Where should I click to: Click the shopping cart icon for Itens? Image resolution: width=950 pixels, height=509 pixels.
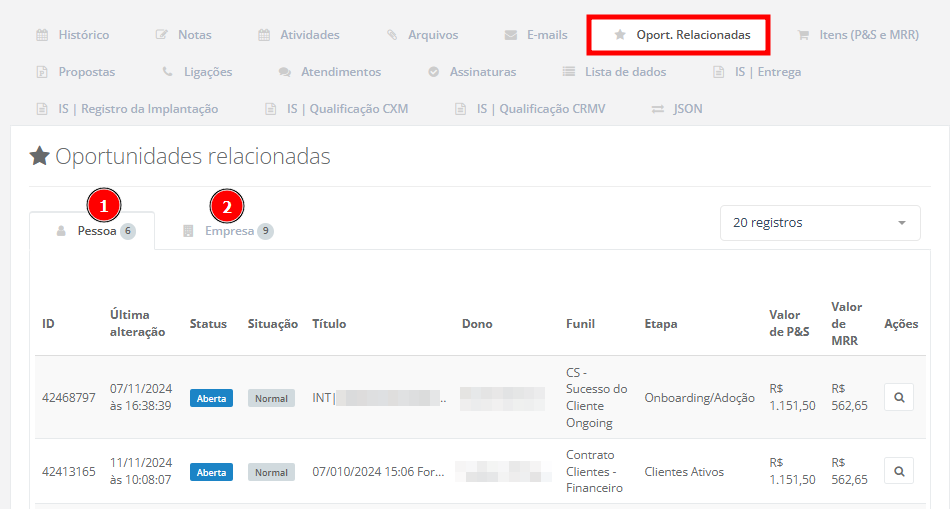tap(803, 35)
